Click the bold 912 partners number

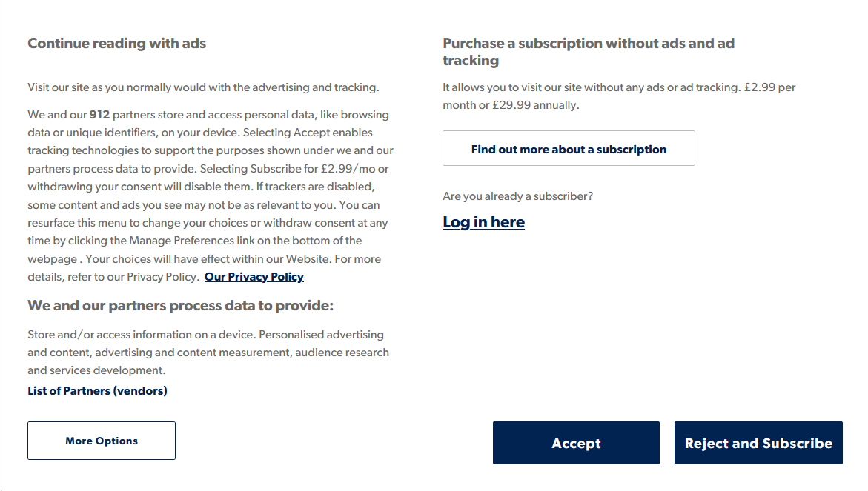pyautogui.click(x=99, y=115)
